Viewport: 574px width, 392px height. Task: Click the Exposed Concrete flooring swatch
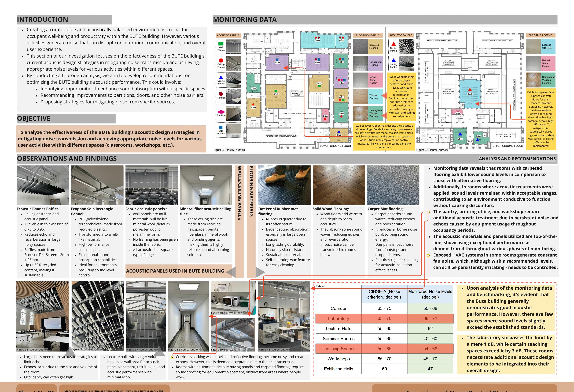[x=533, y=47]
